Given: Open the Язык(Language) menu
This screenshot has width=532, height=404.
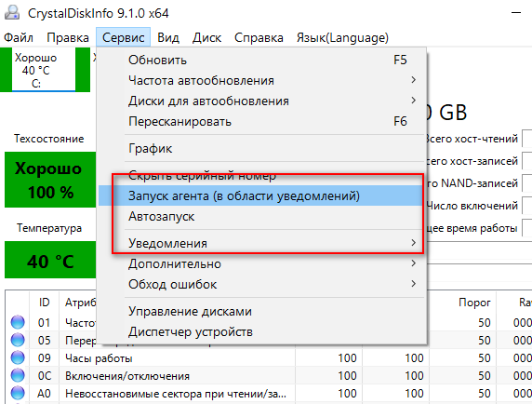Looking at the screenshot, I should (342, 37).
